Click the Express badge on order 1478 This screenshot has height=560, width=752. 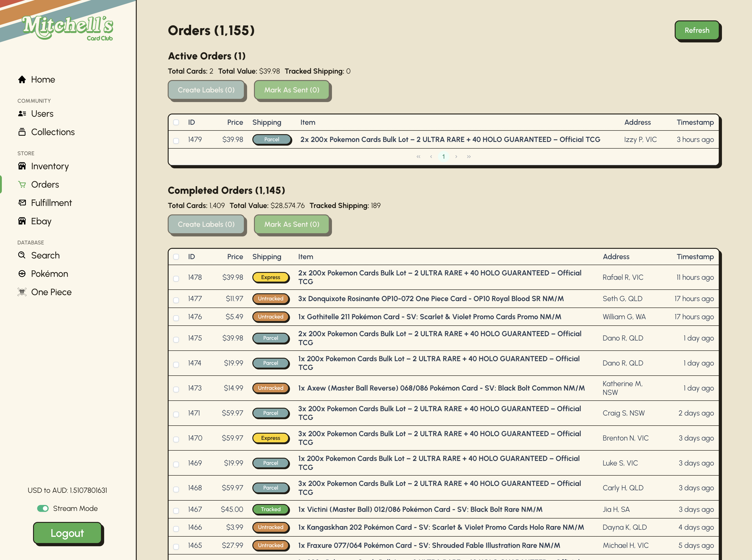(x=270, y=277)
